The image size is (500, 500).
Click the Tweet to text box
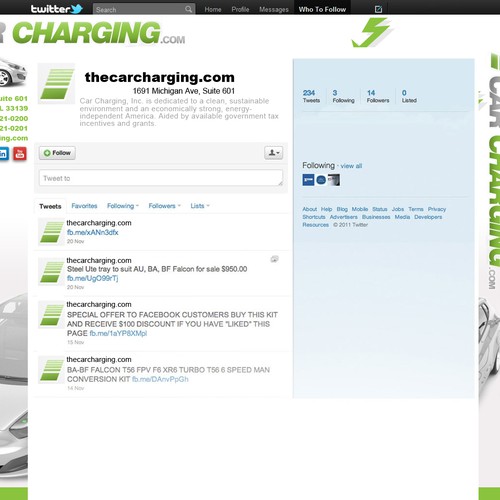(161, 178)
